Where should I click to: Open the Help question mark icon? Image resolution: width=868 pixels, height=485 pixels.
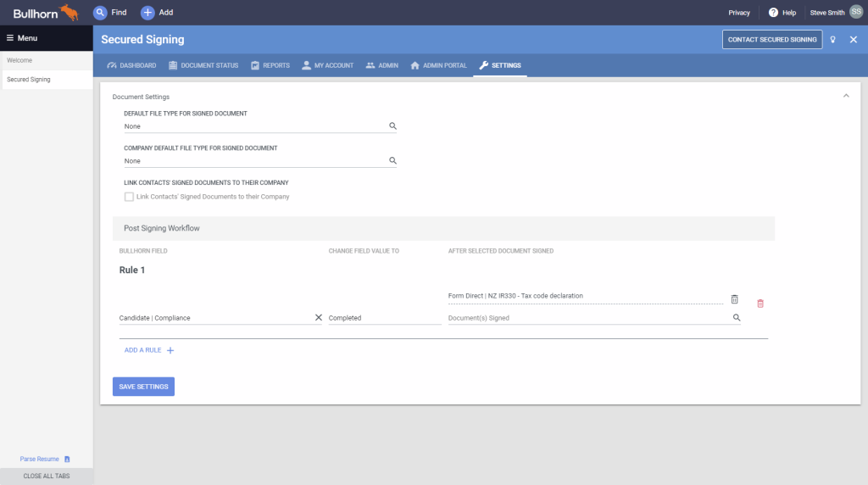773,12
